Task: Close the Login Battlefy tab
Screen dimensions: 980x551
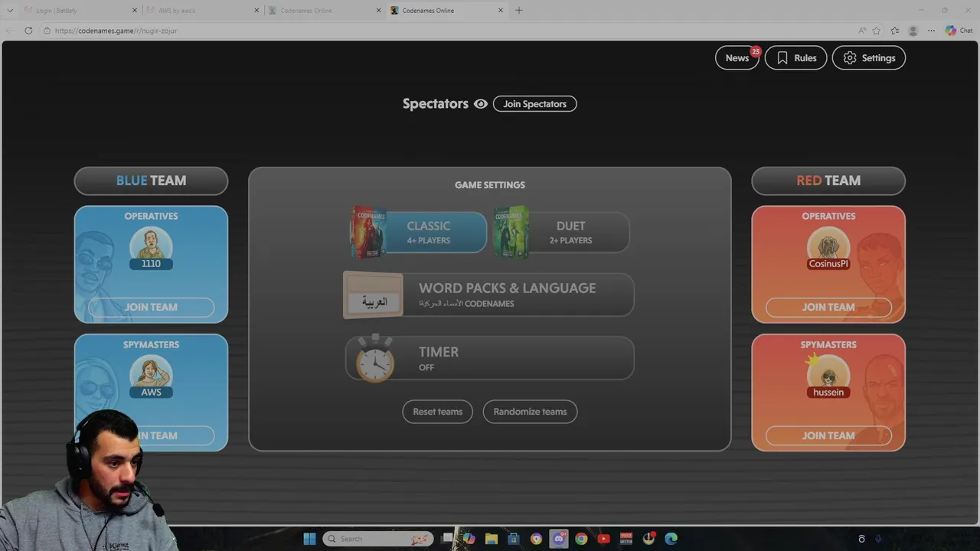Action: coord(134,11)
